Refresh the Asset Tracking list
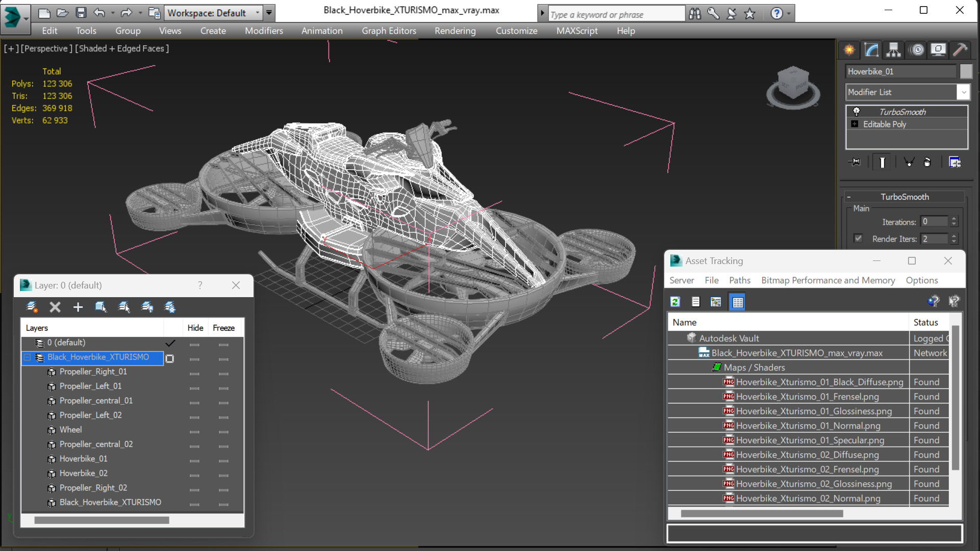The height and width of the screenshot is (551, 980). tap(675, 302)
